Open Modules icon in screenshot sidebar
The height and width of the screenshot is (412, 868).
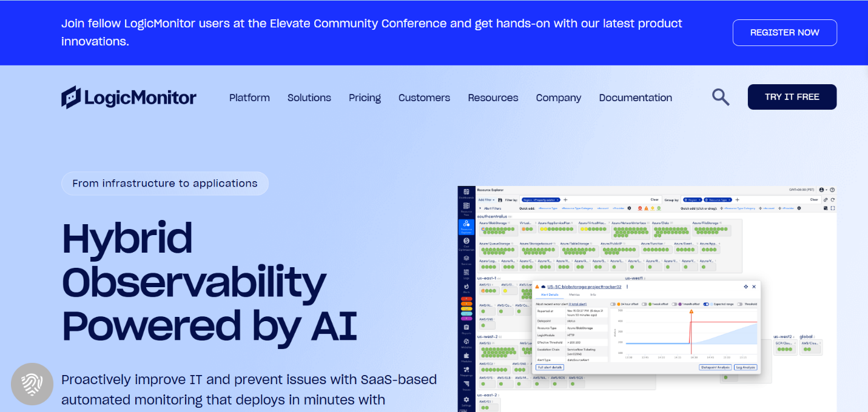pyautogui.click(x=466, y=357)
